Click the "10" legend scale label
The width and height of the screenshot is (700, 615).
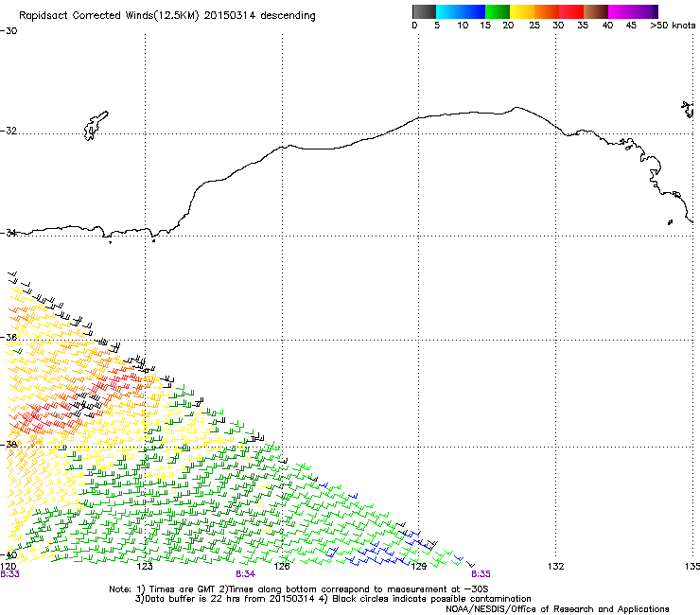463,26
